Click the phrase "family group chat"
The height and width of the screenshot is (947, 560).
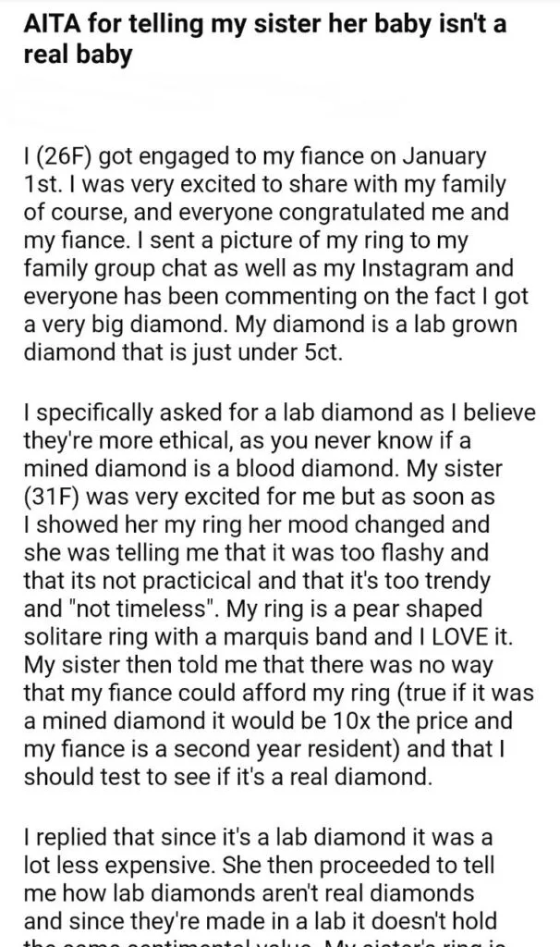pyautogui.click(x=121, y=268)
